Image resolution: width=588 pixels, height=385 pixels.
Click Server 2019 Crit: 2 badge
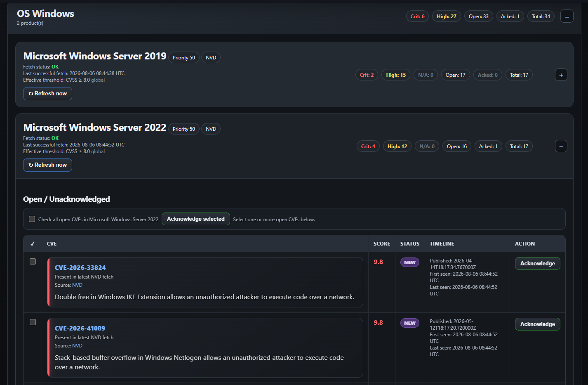click(367, 75)
